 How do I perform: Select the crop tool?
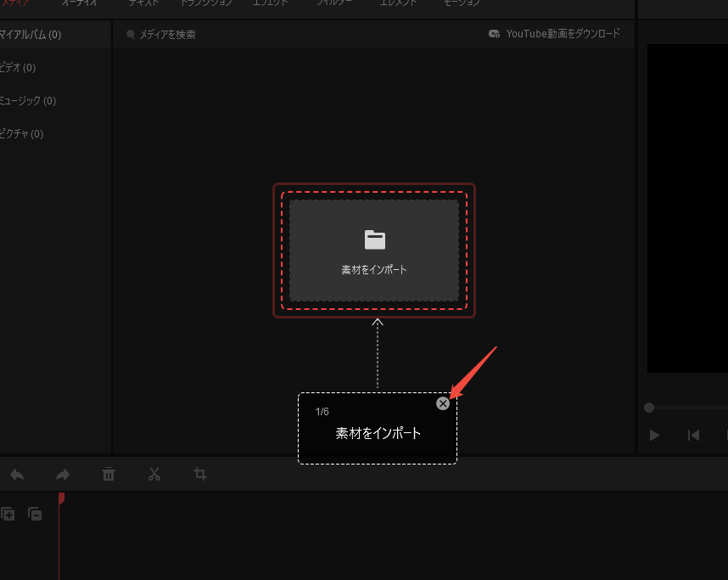200,474
